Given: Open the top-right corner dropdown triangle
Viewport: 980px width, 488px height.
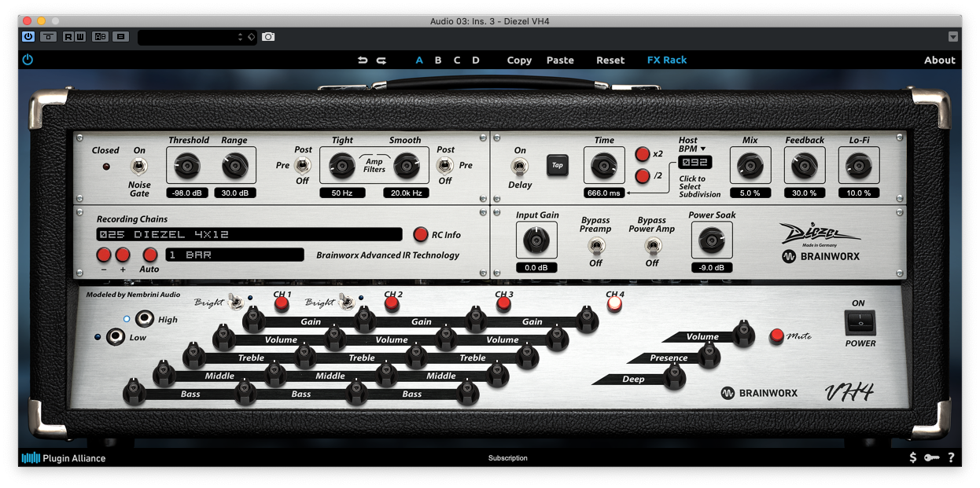Looking at the screenshot, I should 953,37.
